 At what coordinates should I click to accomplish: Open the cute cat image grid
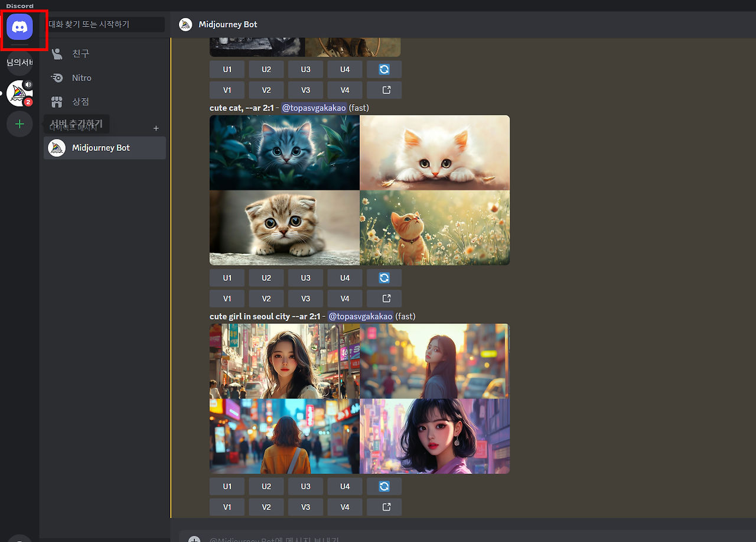(x=360, y=190)
